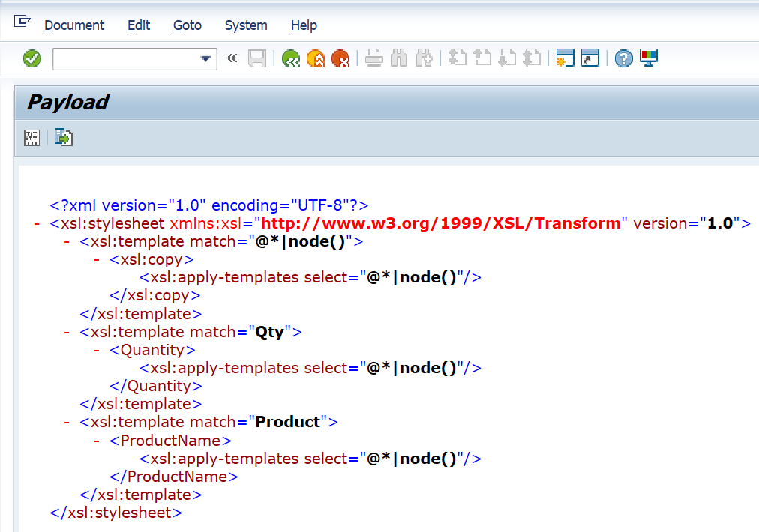Click the green Back arrow icon
Viewport: 759px width, 532px height.
(x=291, y=58)
